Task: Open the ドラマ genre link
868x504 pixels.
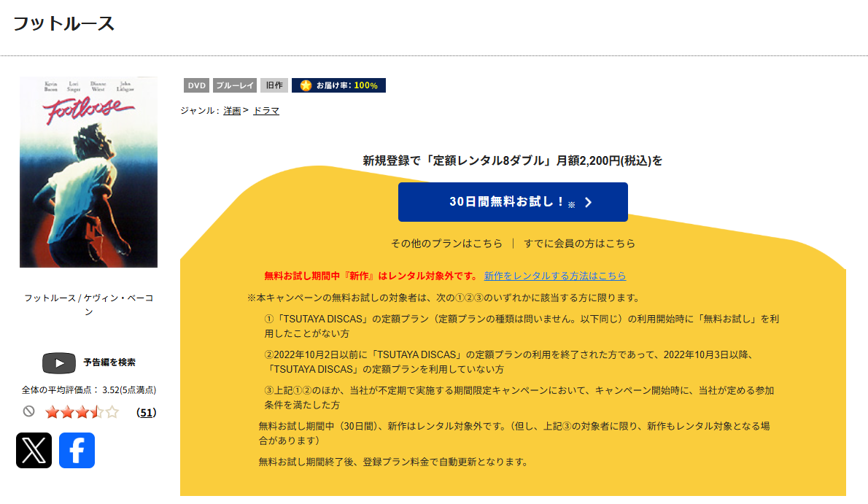Action: pyautogui.click(x=266, y=111)
